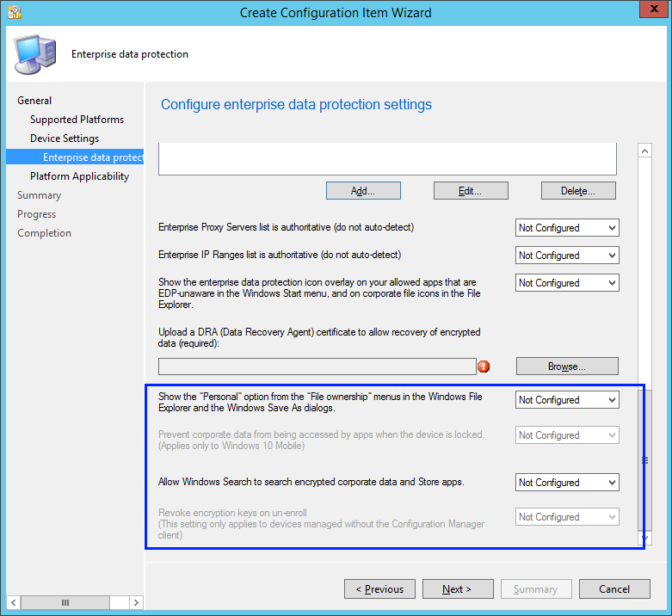
Task: Open the disabled device-locked data access dropdown
Action: point(567,435)
